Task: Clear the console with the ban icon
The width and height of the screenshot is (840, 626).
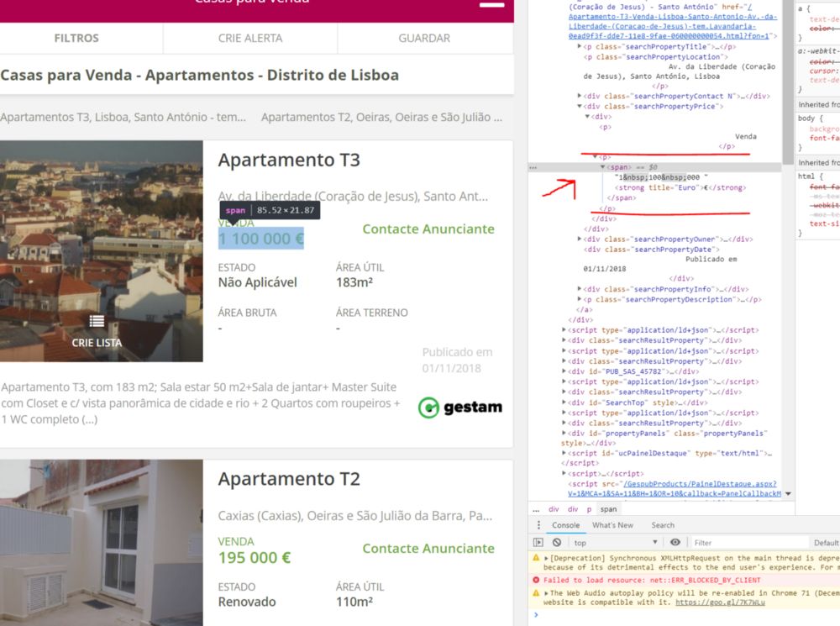Action: [x=557, y=542]
